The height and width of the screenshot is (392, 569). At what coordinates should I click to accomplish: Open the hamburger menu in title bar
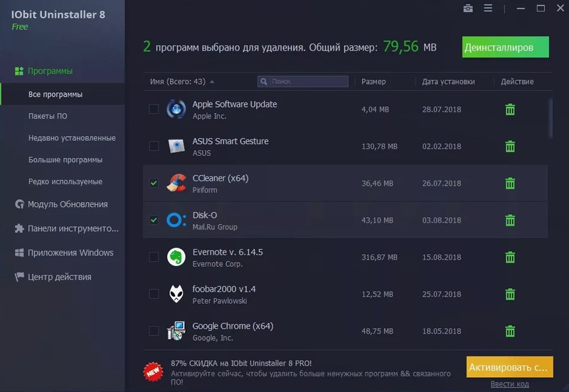[x=488, y=9]
